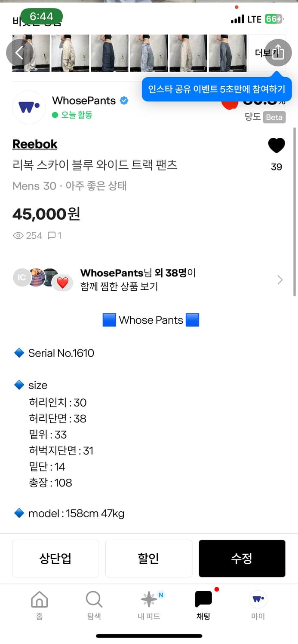Viewport: 298px width, 644px height.
Task: Open the WhosePants seller profile logo
Action: coord(29,107)
